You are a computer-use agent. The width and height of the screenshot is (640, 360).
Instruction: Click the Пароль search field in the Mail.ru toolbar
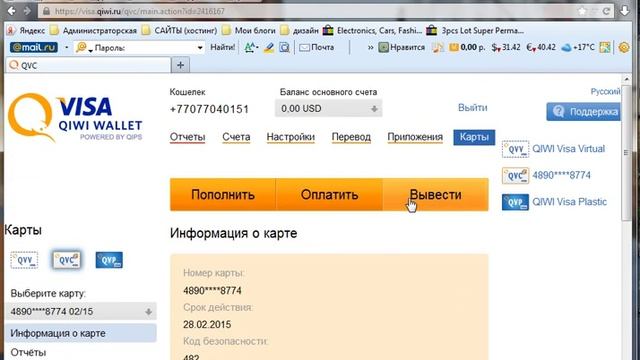(139, 48)
